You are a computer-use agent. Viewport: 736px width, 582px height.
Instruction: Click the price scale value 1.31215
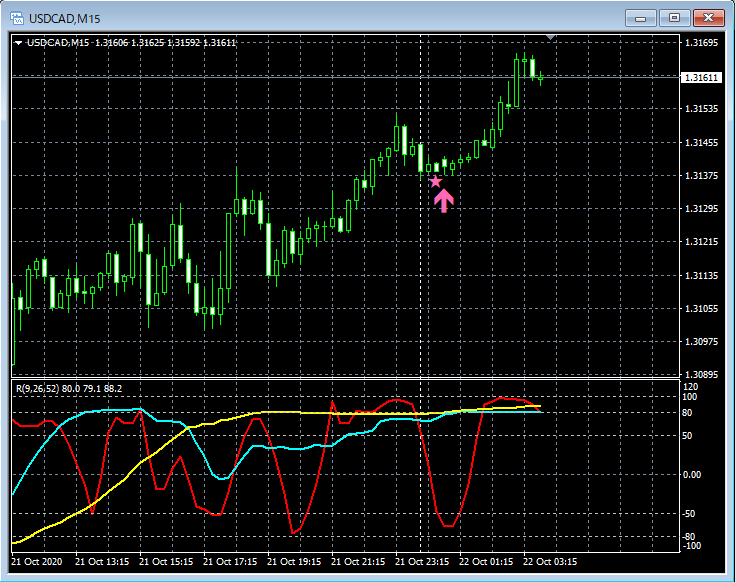tap(701, 242)
